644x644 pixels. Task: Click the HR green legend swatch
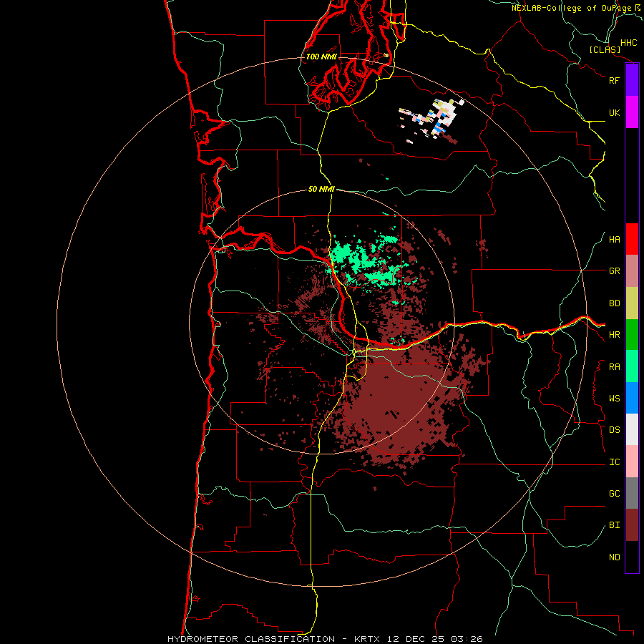632,335
